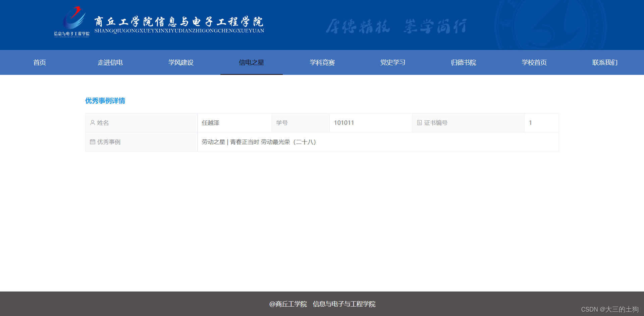The image size is (644, 316).
Task: Open the 首页 navigation item
Action: click(x=40, y=62)
